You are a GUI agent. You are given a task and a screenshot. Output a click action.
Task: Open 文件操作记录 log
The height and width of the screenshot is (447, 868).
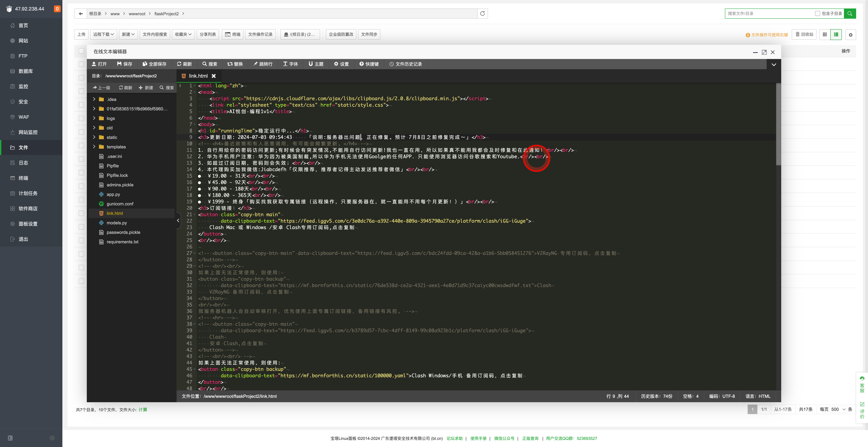coord(260,34)
